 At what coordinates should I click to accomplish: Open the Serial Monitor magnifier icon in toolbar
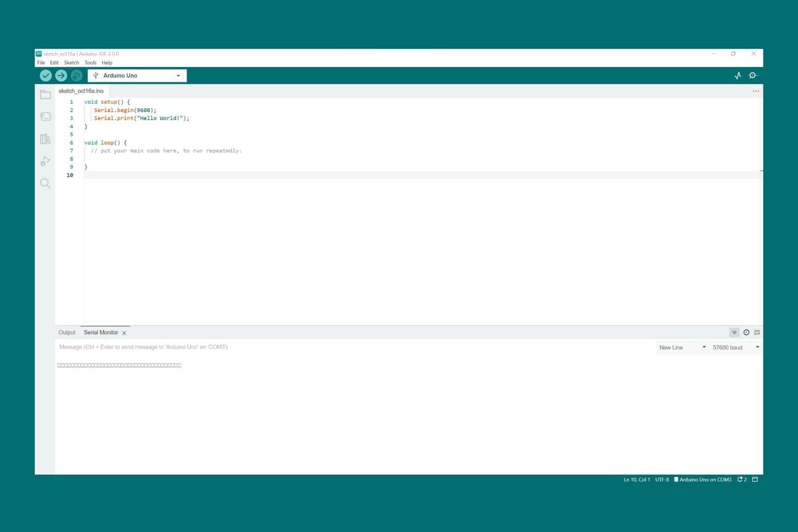pos(753,75)
